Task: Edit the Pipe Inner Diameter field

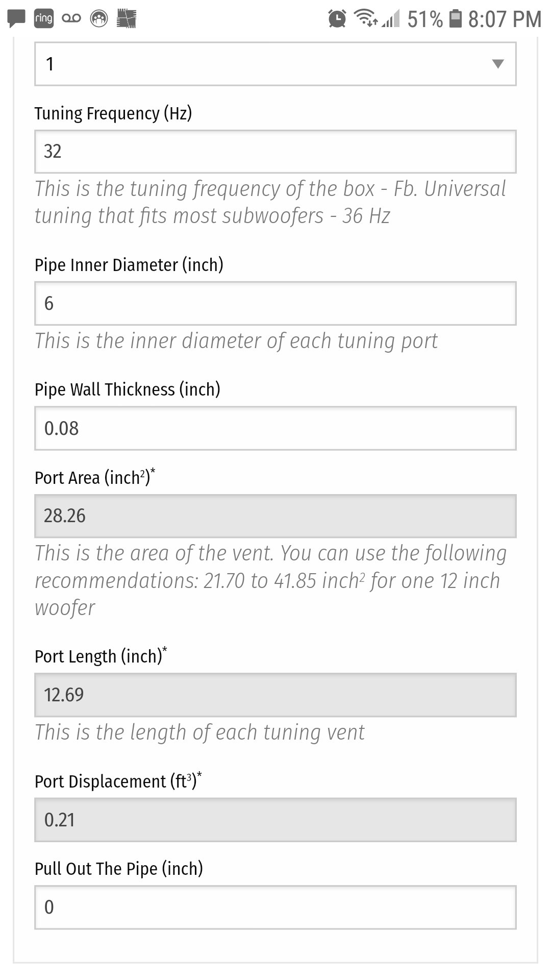Action: (x=275, y=303)
